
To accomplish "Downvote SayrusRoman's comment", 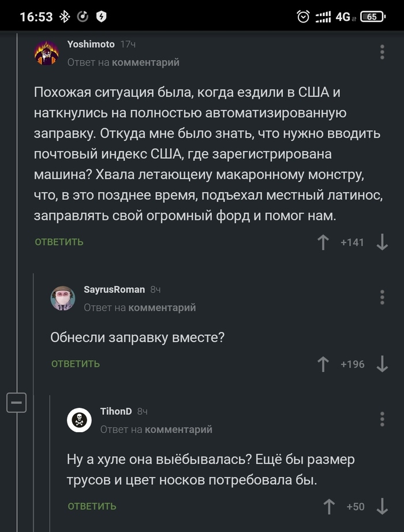I will click(382, 364).
